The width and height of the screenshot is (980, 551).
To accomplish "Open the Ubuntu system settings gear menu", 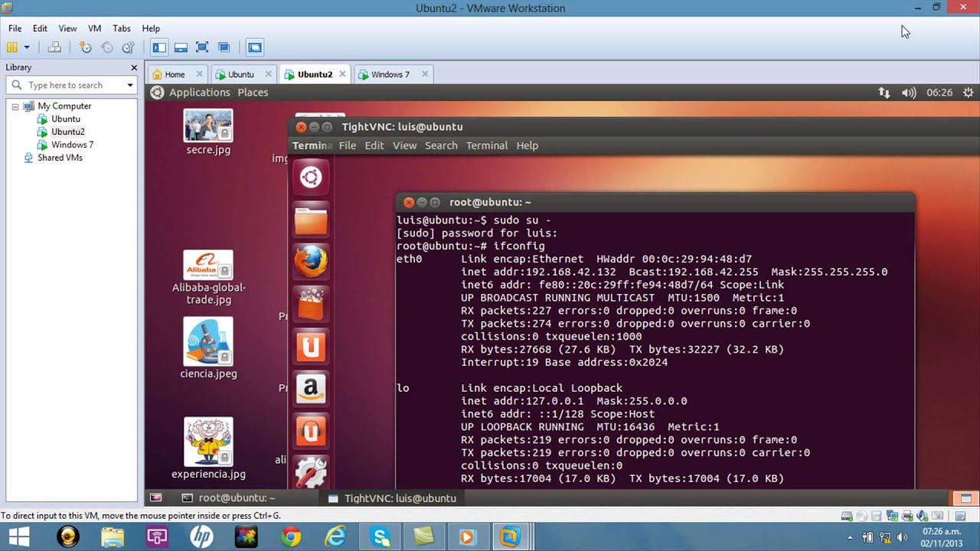I will point(968,93).
